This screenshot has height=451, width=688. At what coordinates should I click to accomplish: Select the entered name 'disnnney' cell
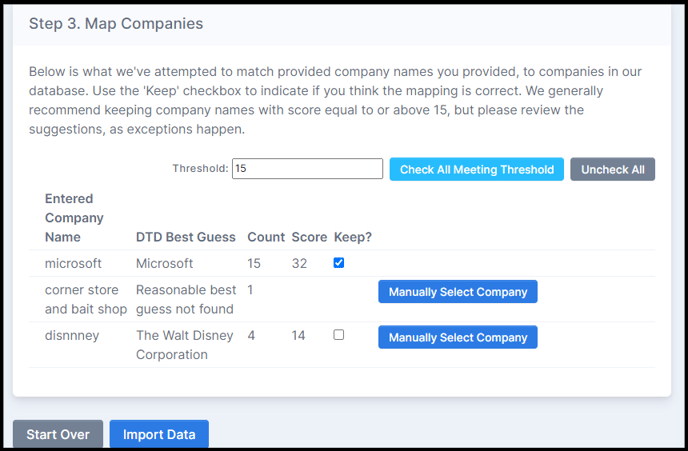[72, 335]
